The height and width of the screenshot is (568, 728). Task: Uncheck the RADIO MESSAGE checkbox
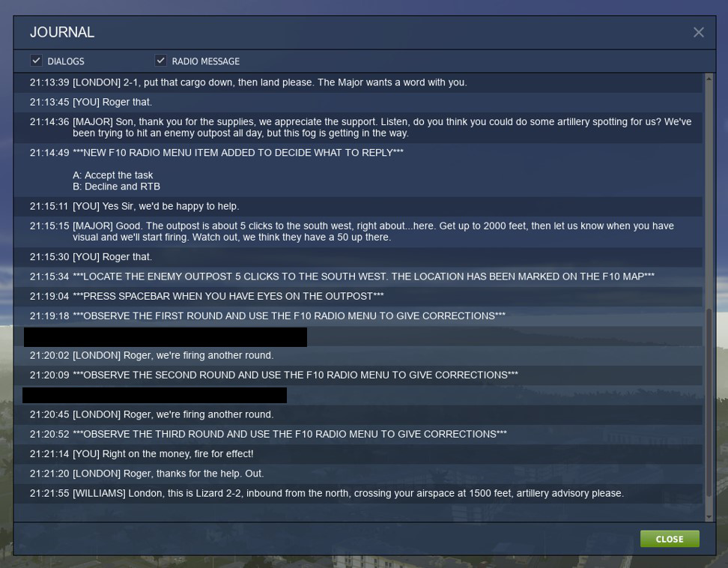(x=160, y=61)
